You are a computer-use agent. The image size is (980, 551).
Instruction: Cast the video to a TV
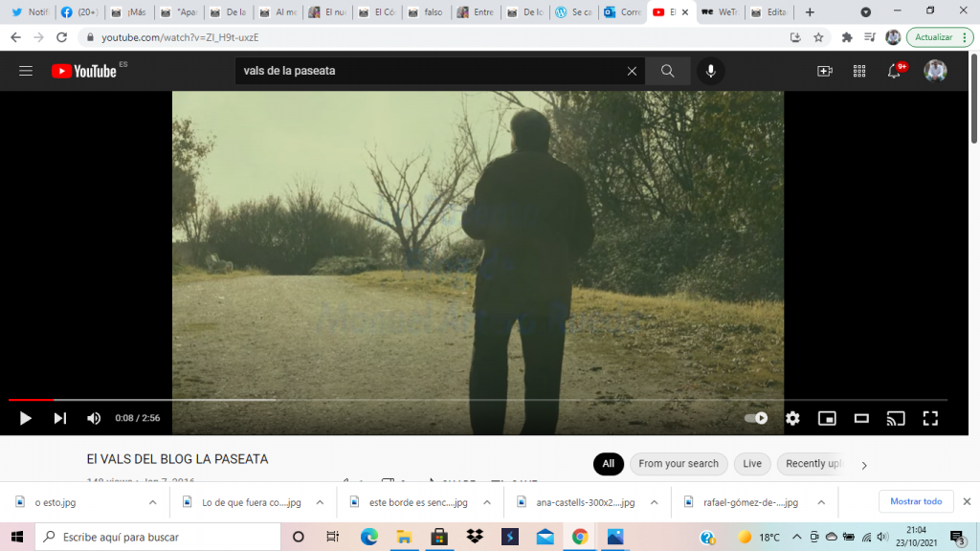(x=896, y=418)
